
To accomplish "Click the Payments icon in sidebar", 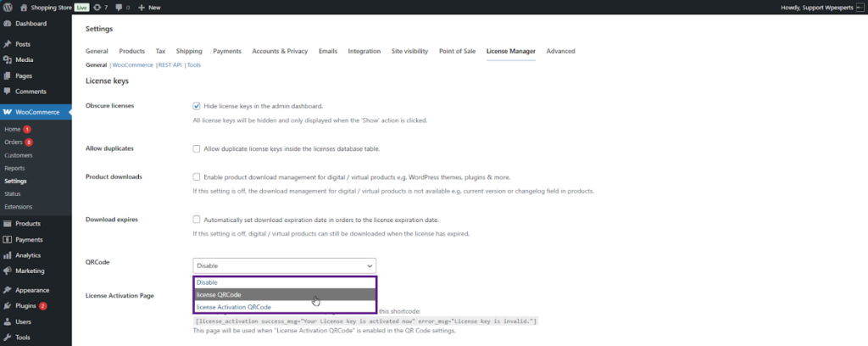I will 8,240.
